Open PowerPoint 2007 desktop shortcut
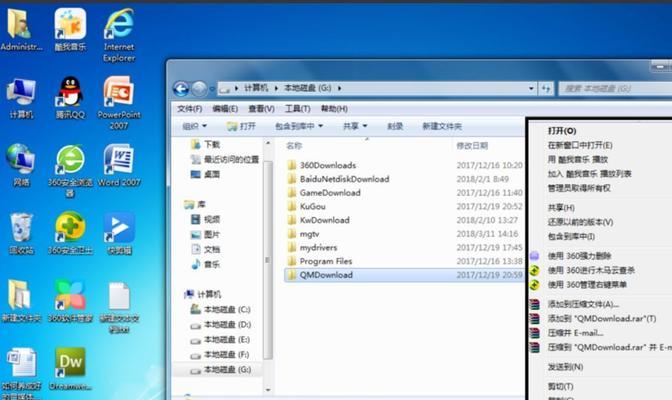672x400 pixels. [x=119, y=104]
